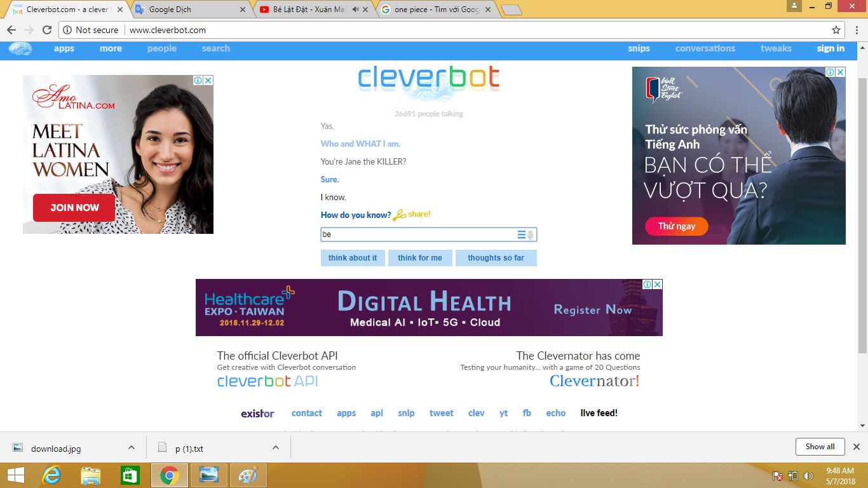Open conversations in the navbar
This screenshot has width=868, height=488.
(x=705, y=48)
